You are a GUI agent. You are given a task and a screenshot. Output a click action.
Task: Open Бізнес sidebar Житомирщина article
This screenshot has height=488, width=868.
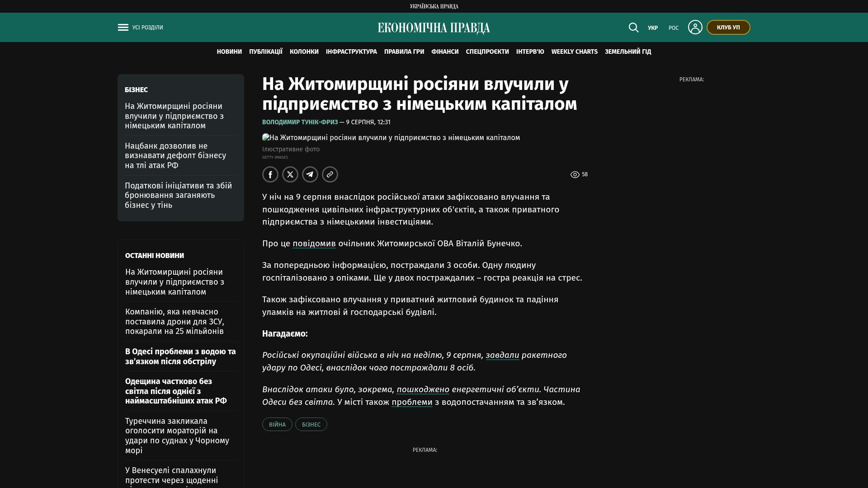click(x=175, y=116)
